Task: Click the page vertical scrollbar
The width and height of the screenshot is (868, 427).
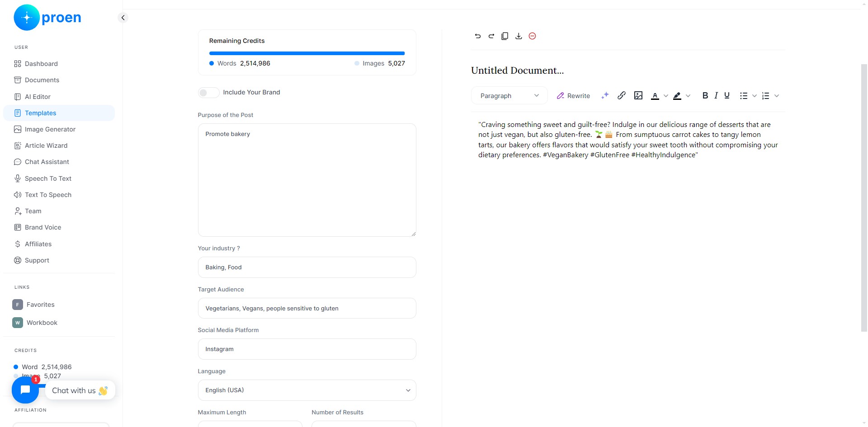Action: pyautogui.click(x=864, y=198)
